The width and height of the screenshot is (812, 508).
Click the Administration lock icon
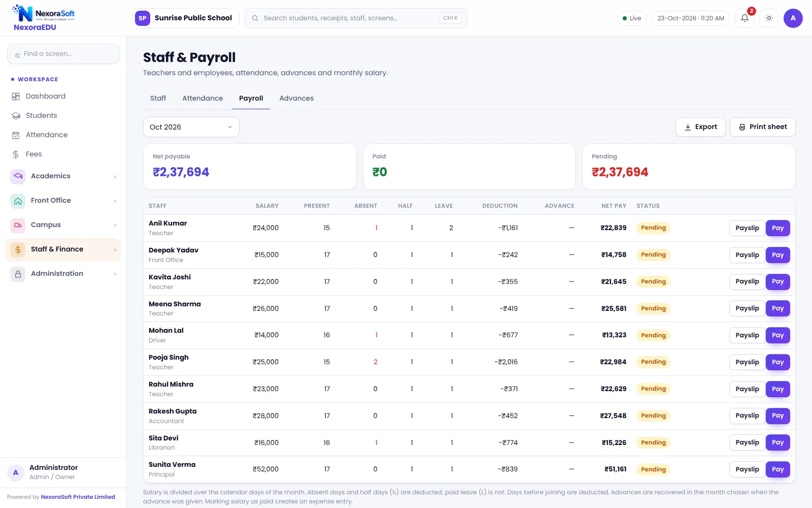(18, 274)
